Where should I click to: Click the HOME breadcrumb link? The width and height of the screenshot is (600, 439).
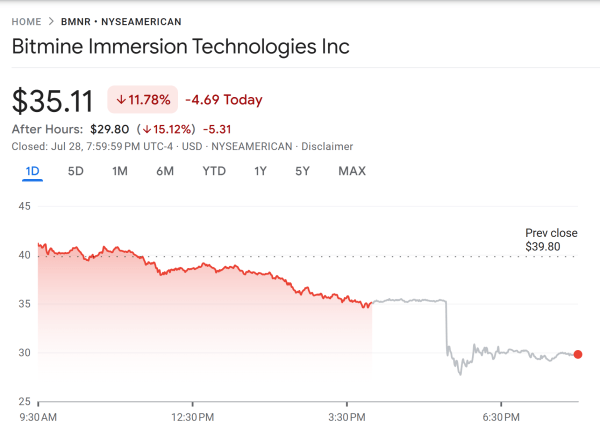tap(27, 21)
